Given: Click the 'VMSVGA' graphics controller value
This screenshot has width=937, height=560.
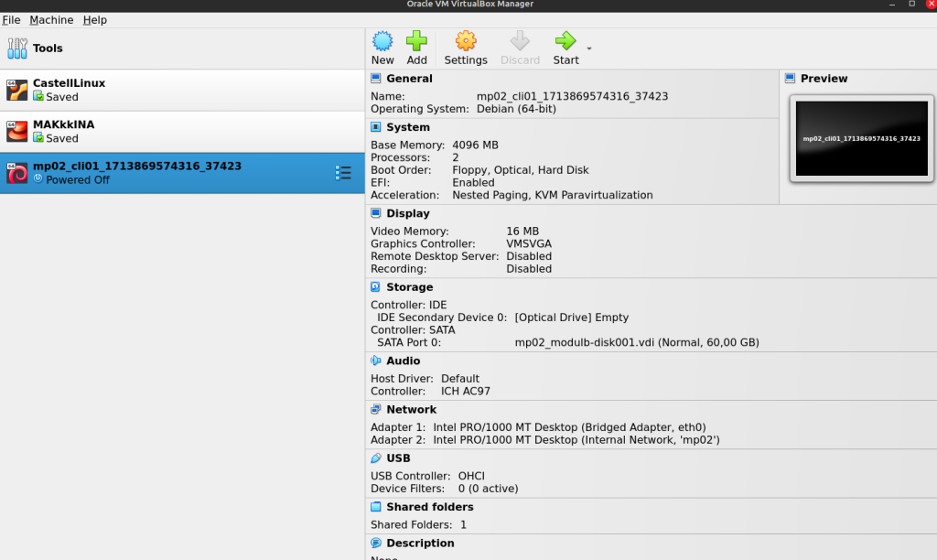Looking at the screenshot, I should (529, 243).
